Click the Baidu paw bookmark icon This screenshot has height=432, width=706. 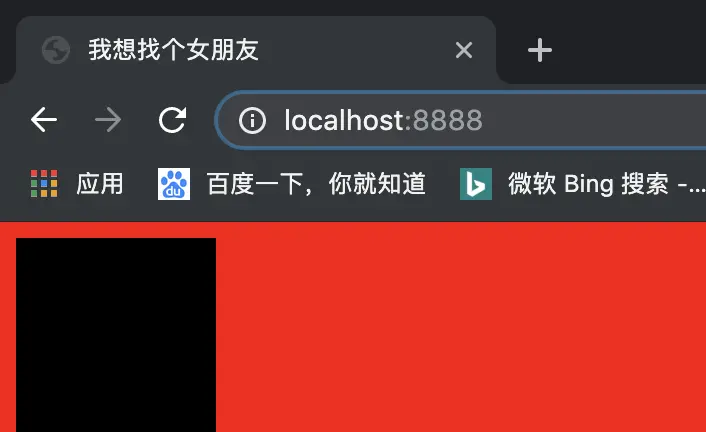174,184
